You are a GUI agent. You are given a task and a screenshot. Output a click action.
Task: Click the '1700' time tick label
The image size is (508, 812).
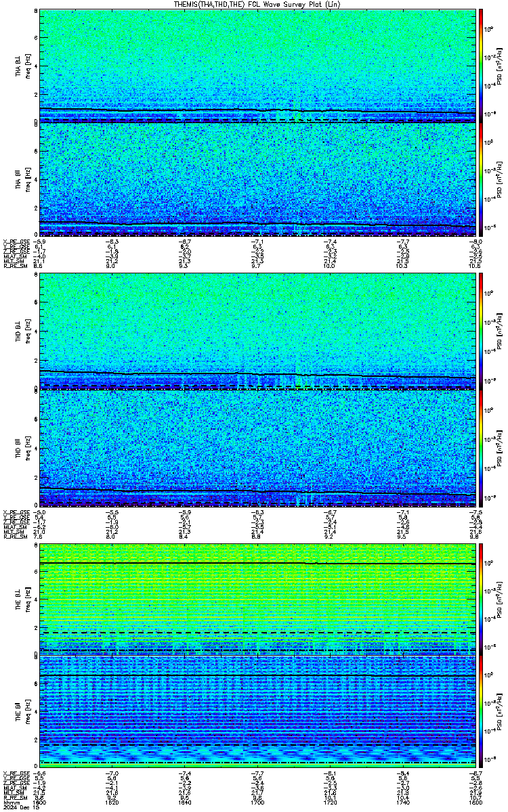click(x=257, y=803)
